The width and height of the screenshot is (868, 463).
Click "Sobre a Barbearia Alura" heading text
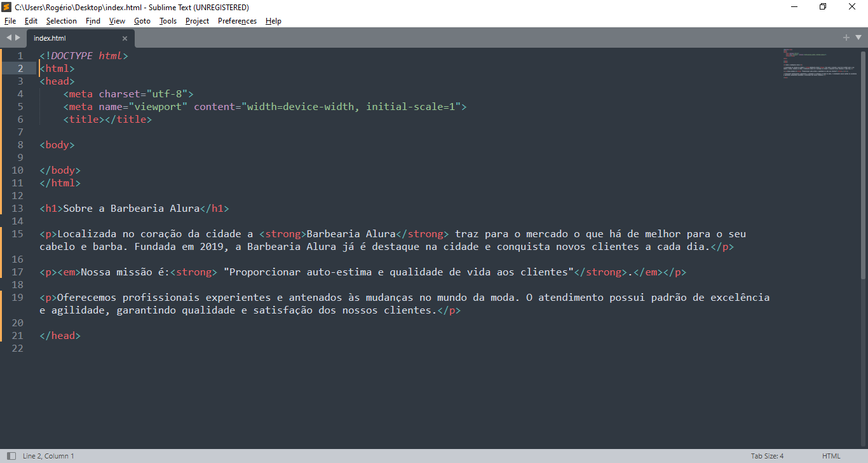(132, 209)
